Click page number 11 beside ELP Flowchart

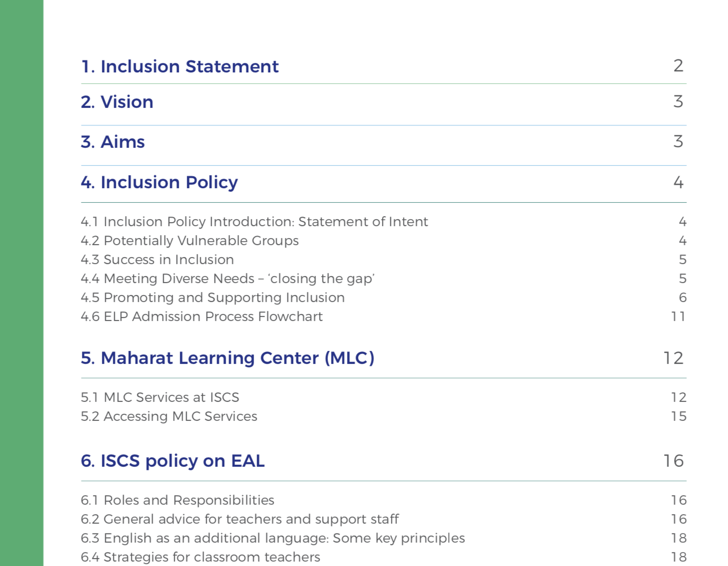click(x=679, y=316)
